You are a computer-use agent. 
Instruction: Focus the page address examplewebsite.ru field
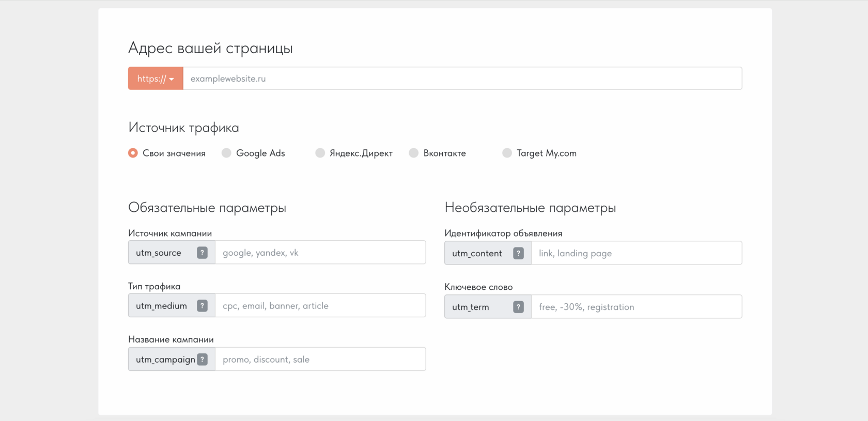[462, 79]
